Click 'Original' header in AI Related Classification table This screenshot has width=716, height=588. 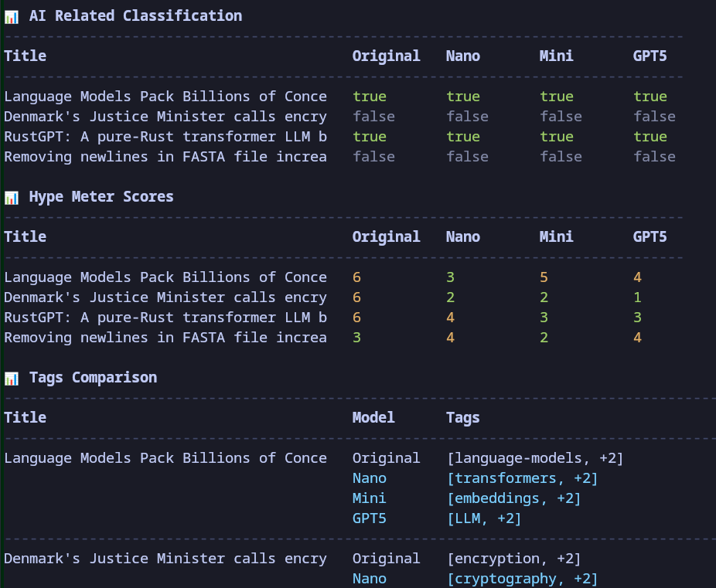(x=386, y=56)
